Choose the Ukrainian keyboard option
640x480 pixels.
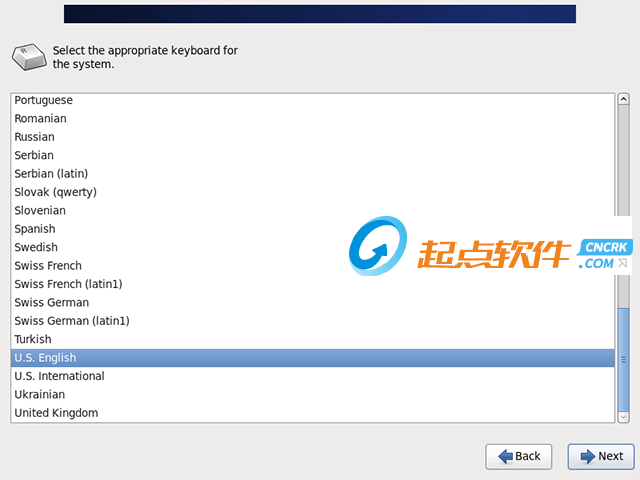pos(313,395)
